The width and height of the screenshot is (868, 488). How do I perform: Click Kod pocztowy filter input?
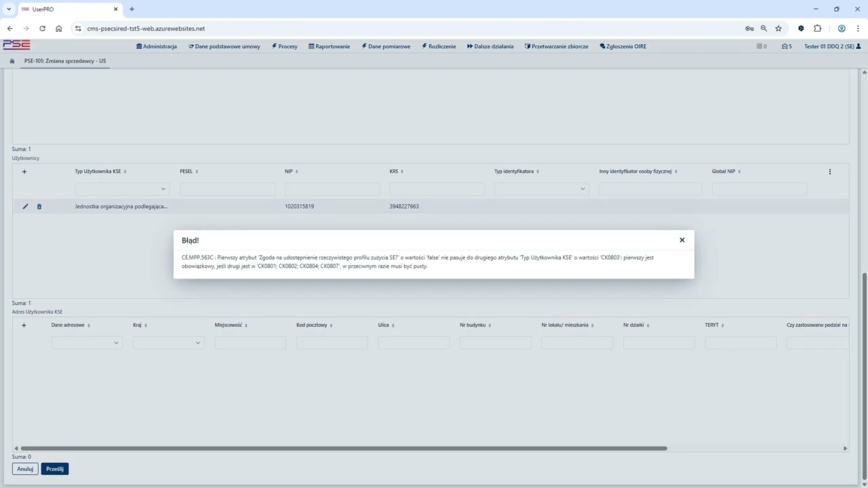(332, 343)
